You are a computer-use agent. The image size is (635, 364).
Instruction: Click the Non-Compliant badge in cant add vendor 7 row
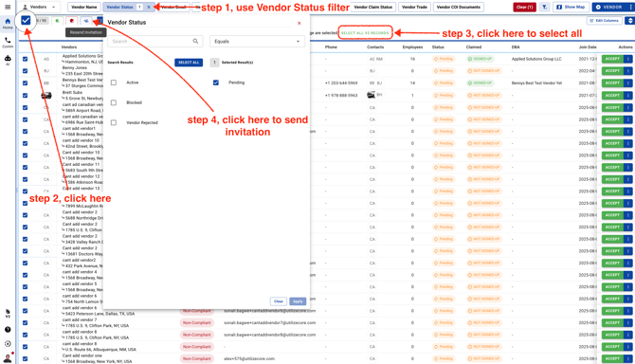[x=197, y=322]
